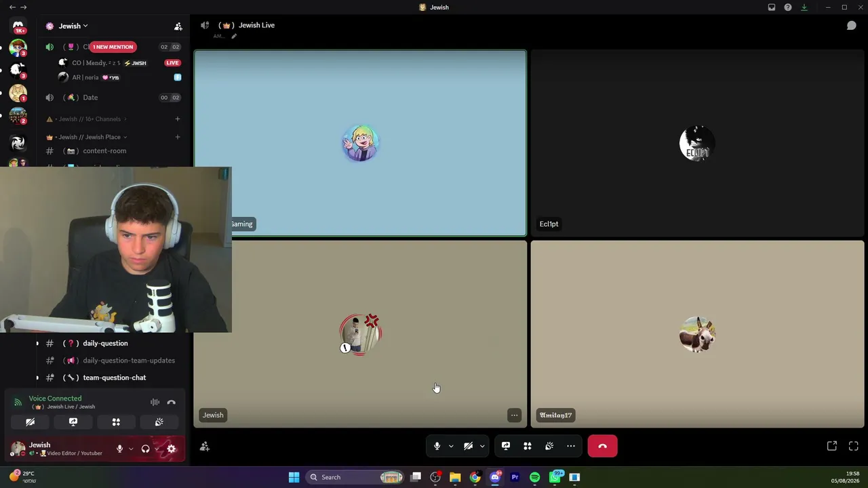Image resolution: width=868 pixels, height=488 pixels.
Task: Create channel in Jewish Place category
Action: click(x=178, y=137)
